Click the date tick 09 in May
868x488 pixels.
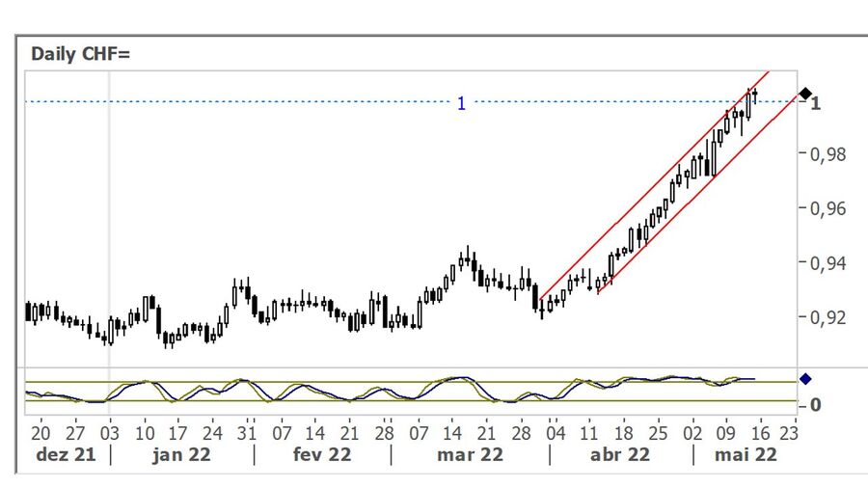click(x=726, y=433)
